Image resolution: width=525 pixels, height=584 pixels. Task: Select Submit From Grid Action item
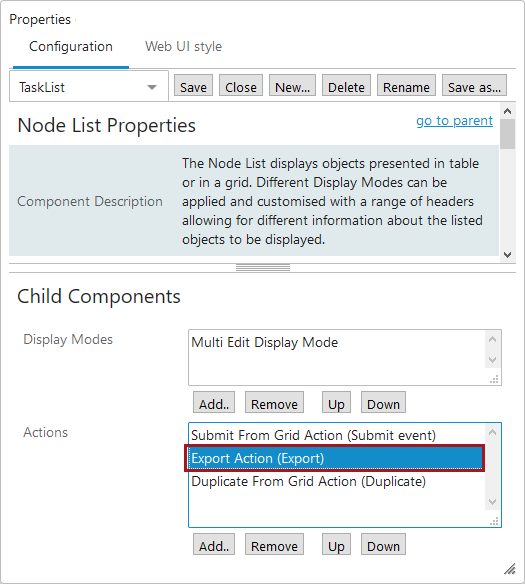coord(313,435)
